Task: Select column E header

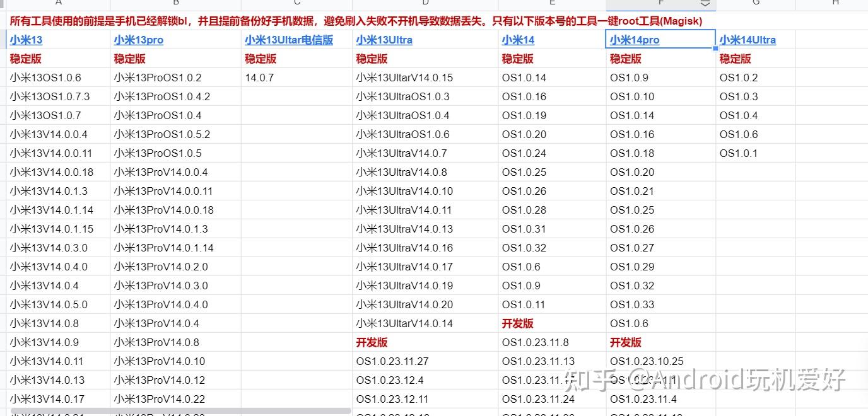Action: tap(552, 4)
